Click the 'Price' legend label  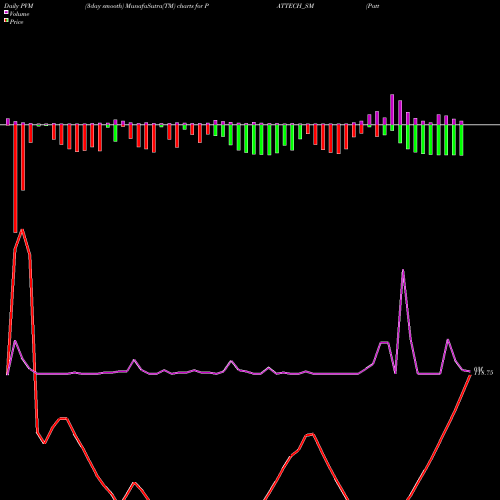click(16, 22)
